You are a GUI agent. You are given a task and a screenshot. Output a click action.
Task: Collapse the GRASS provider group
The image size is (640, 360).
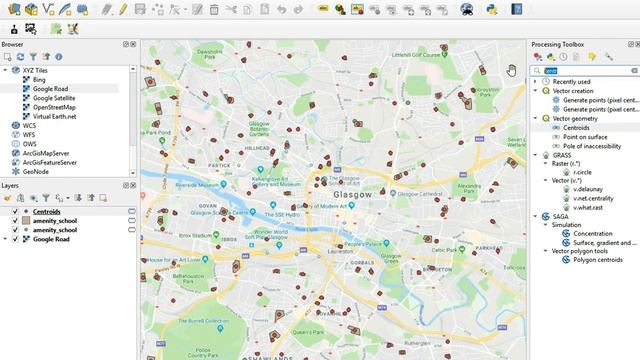click(x=535, y=155)
